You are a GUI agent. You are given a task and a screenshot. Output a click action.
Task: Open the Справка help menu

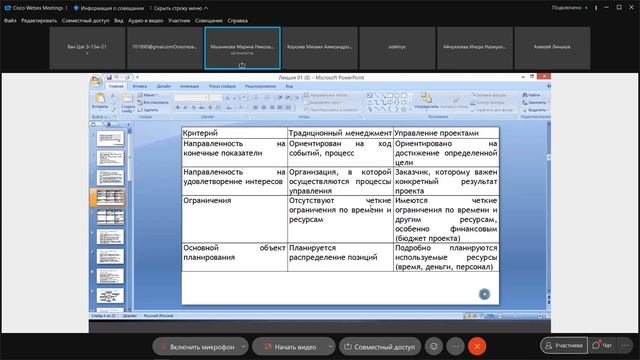click(x=238, y=20)
